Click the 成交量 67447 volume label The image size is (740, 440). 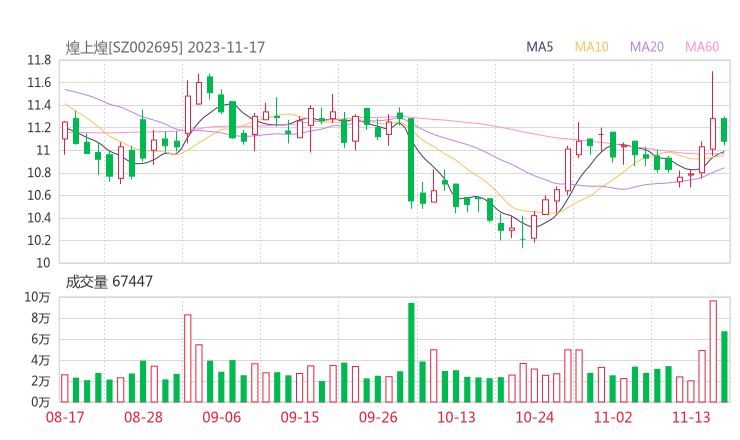pyautogui.click(x=109, y=282)
